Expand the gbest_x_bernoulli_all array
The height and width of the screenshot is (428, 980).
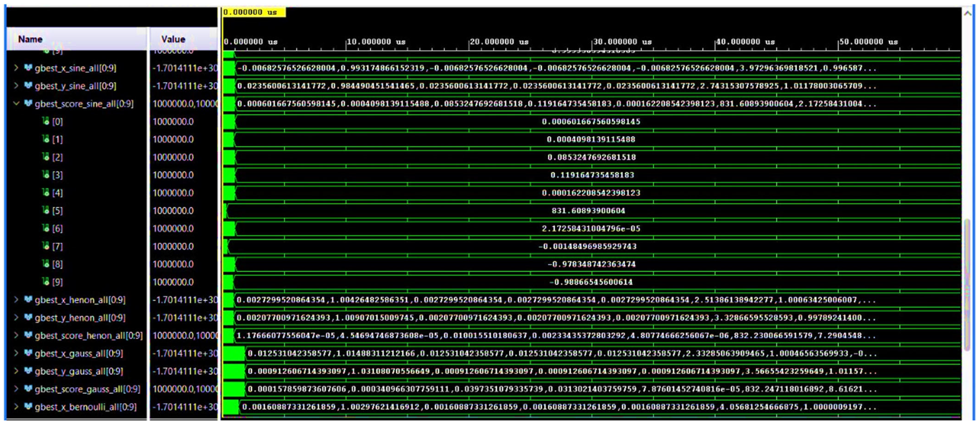point(16,406)
